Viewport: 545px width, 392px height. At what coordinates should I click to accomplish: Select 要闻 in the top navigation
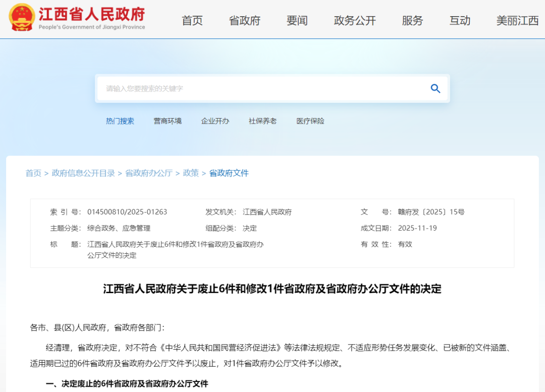click(x=297, y=21)
